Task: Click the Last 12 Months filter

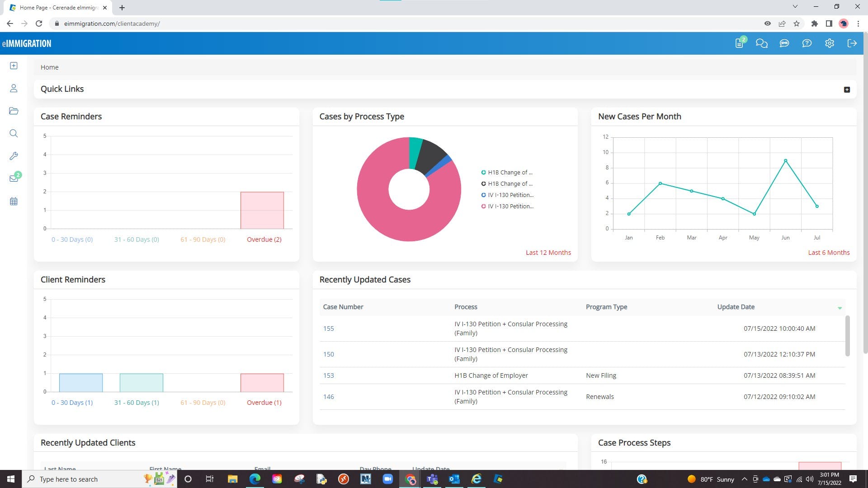Action: 548,253
